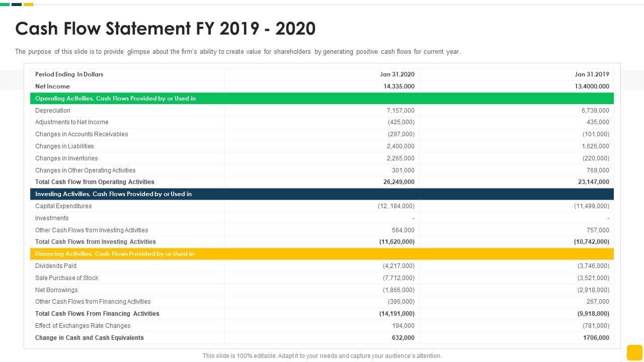Select the Capital Expenditures row label
644x362 pixels.
pos(63,206)
